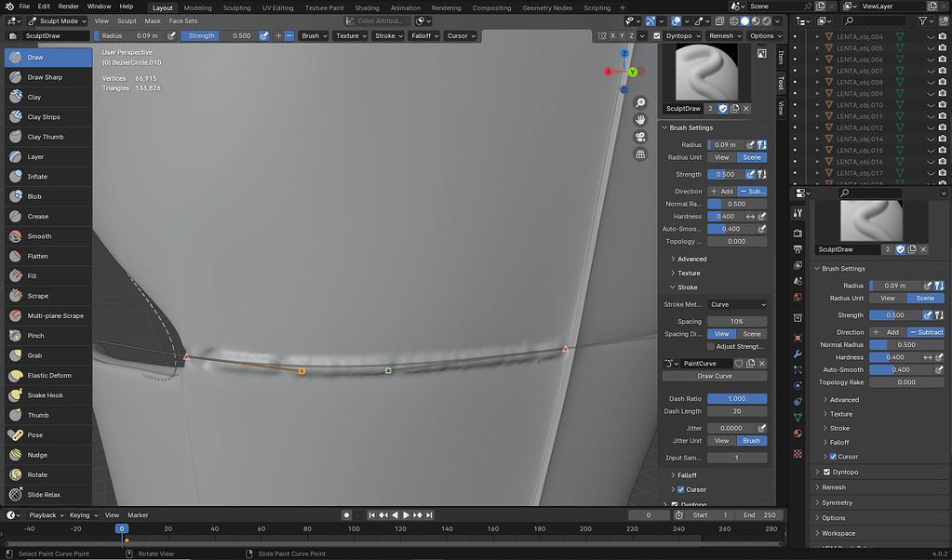Select the Scrape brush

point(48,296)
